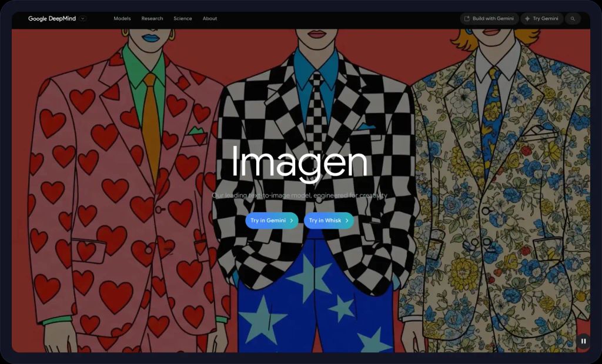Click the text-to-image tagline below Imagen
This screenshot has width=602, height=364.
coord(300,195)
